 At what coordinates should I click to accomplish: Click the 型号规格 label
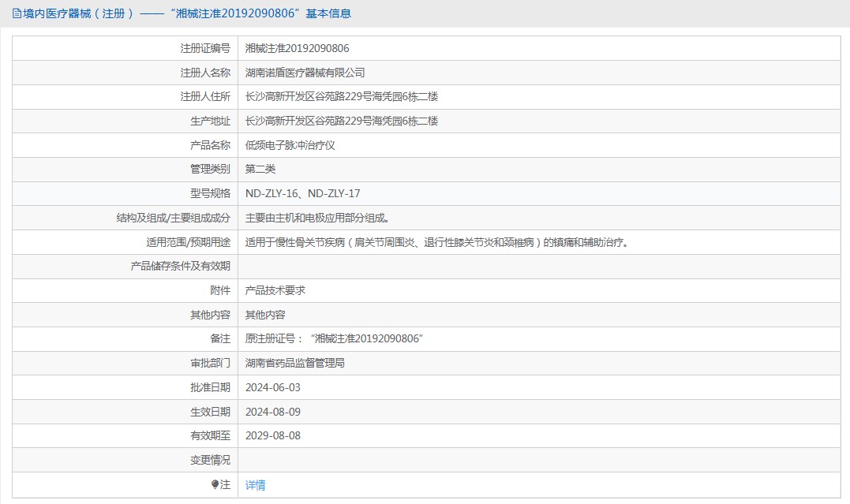tap(211, 193)
